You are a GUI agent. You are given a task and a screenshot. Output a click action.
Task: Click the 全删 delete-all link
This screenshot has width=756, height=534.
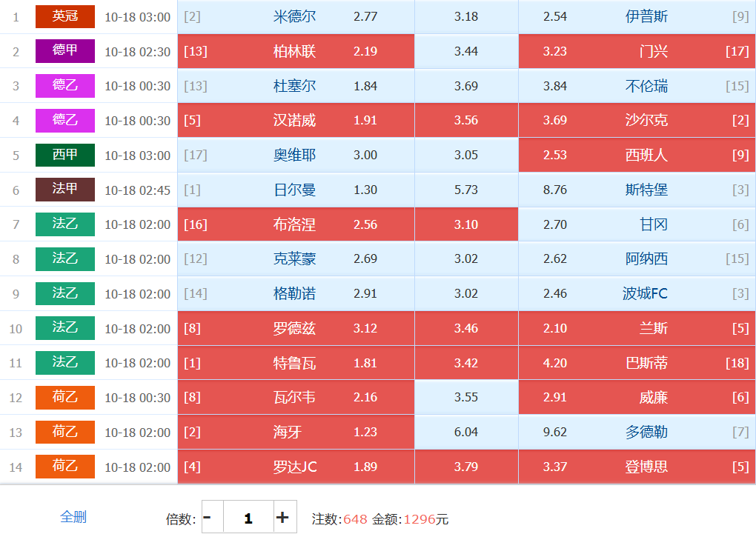point(73,517)
